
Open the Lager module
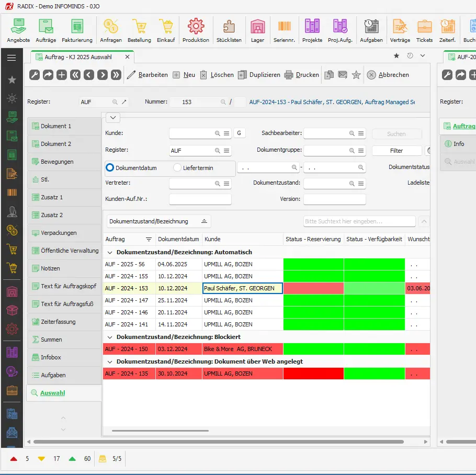pos(257,30)
